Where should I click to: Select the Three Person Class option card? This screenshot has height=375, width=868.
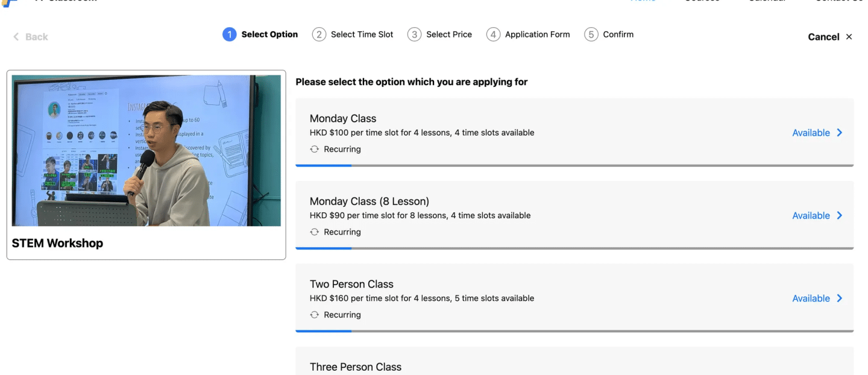[x=574, y=361]
